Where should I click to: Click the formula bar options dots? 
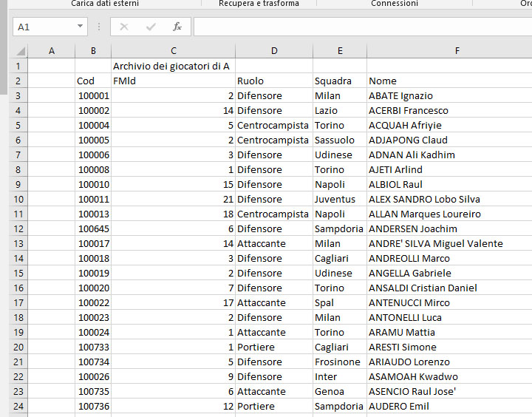coord(99,27)
